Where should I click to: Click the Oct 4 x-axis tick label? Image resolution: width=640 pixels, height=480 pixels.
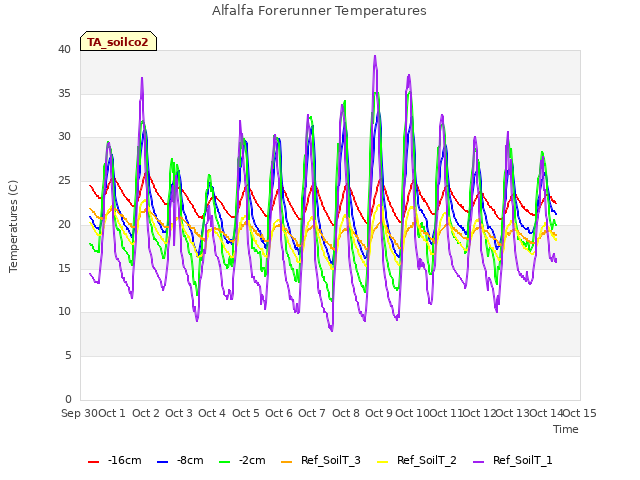pyautogui.click(x=212, y=413)
